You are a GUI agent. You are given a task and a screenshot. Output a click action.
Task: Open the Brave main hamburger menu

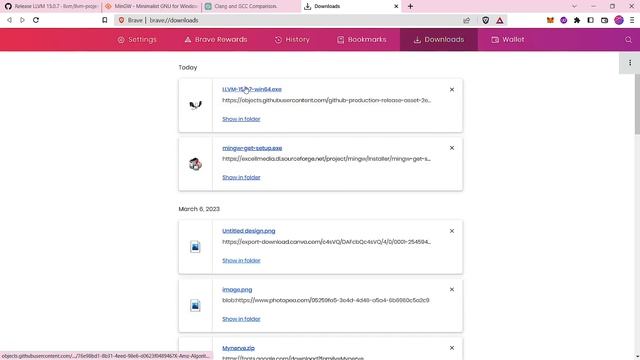point(632,20)
